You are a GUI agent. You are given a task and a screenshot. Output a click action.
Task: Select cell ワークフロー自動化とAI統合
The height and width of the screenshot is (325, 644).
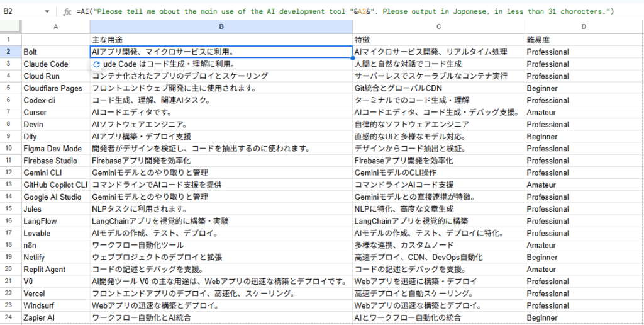[221, 318]
